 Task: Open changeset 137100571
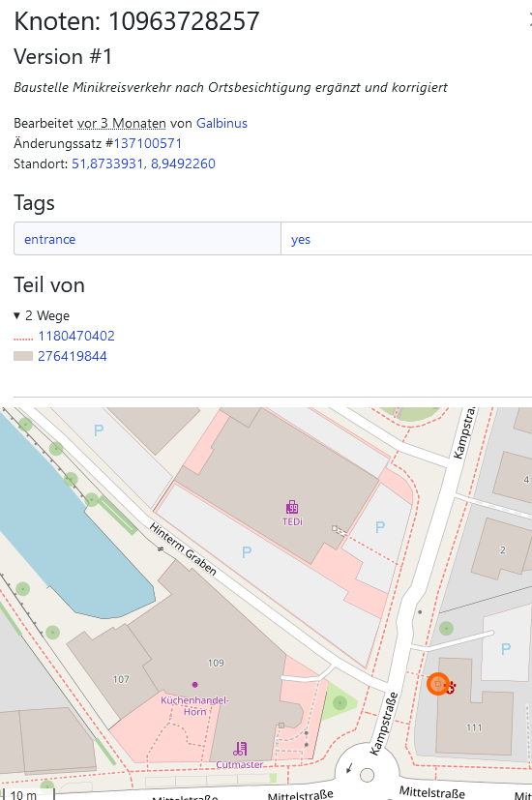click(147, 143)
